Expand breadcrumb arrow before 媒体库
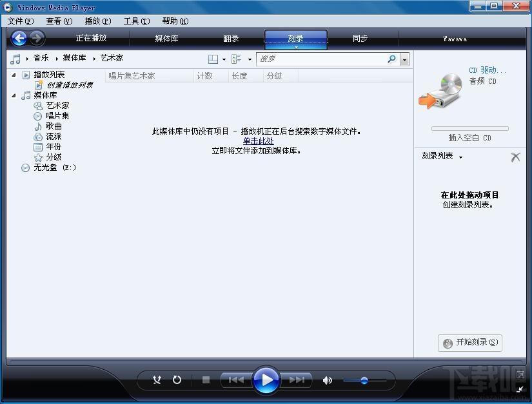The image size is (532, 404). pyautogui.click(x=57, y=59)
